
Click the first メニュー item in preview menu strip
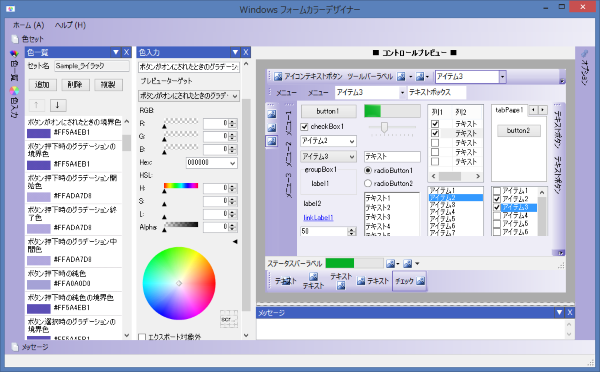[287, 92]
